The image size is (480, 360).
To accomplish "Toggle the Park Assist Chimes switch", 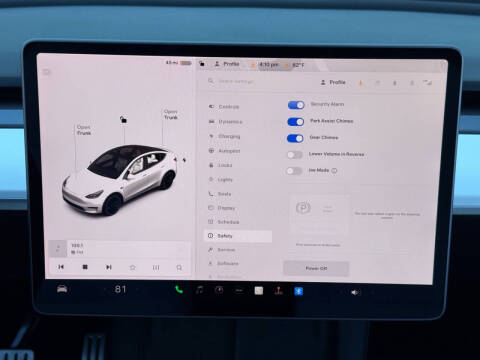I will point(296,122).
